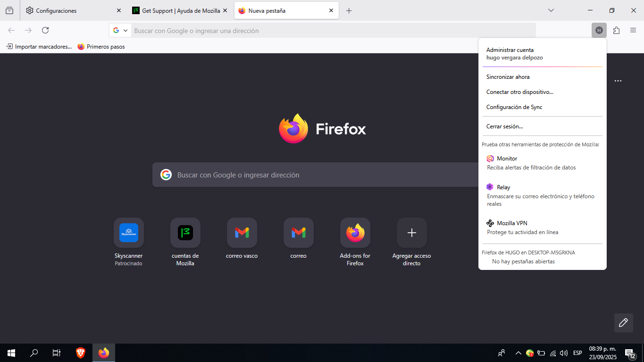Launch Brave browser from the taskbar
Screen dimensions: 644x362
81,353
